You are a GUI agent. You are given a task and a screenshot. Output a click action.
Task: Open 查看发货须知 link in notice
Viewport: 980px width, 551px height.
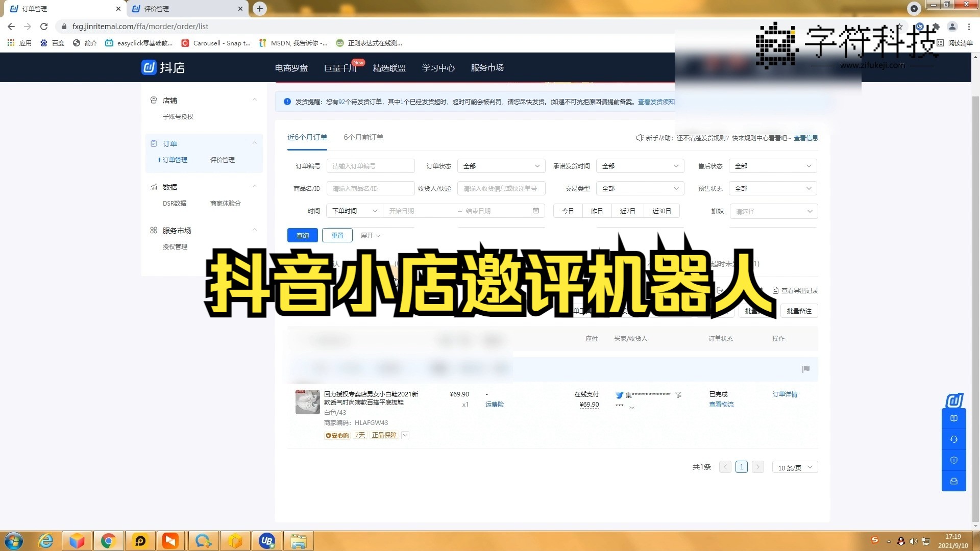pos(656,102)
